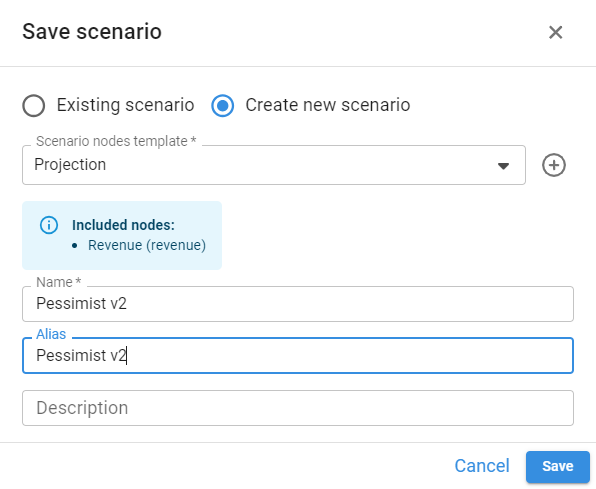This screenshot has height=489, width=596.
Task: Click the info icon beside Included nodes
Action: [49, 225]
